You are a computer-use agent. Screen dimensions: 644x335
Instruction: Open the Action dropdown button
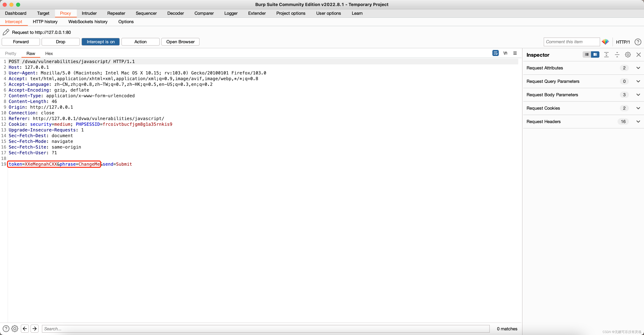click(140, 42)
